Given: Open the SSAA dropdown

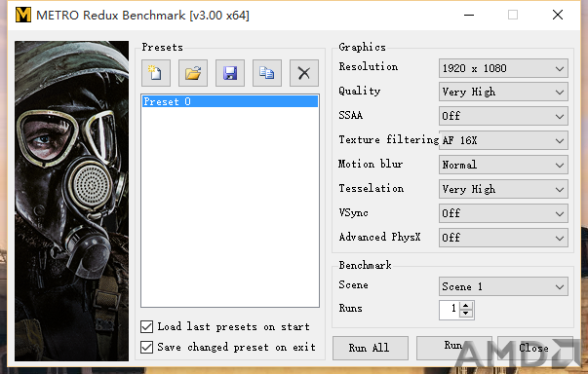Looking at the screenshot, I should [x=503, y=116].
